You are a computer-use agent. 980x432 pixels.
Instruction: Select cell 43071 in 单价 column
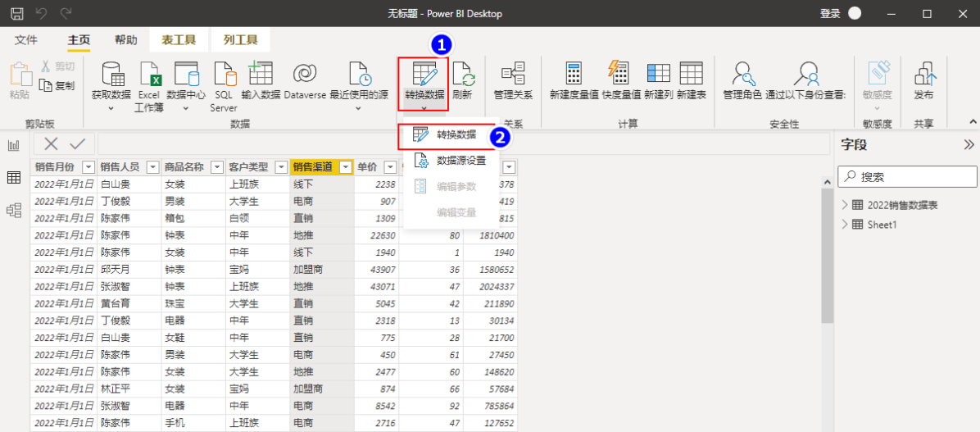click(x=376, y=286)
